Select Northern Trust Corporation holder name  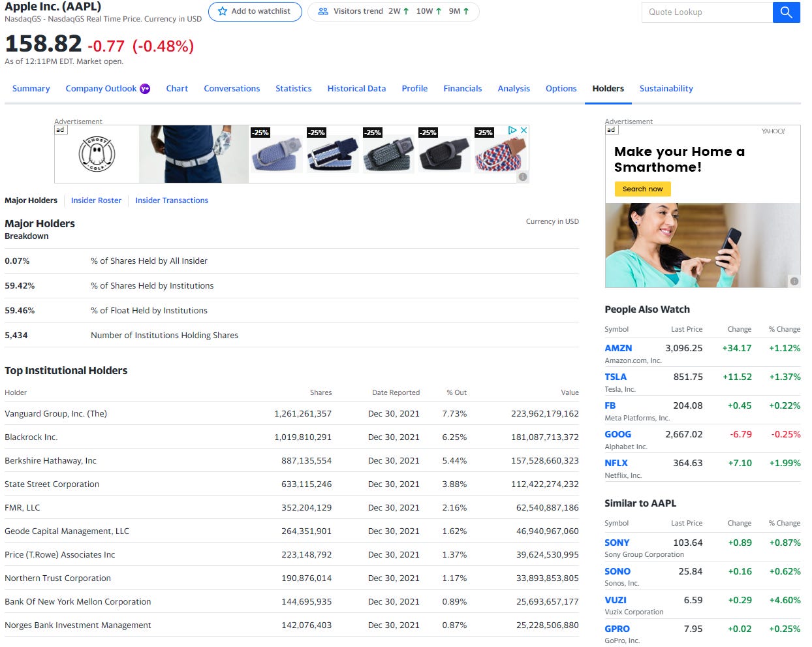(x=57, y=578)
